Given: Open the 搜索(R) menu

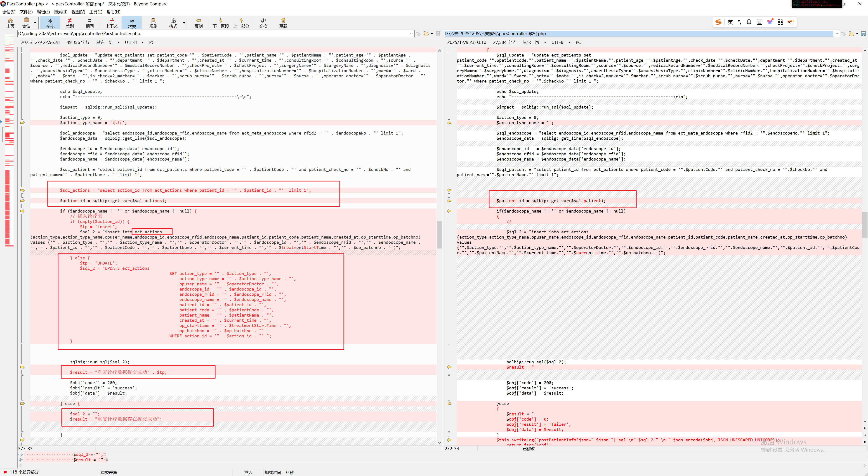Looking at the screenshot, I should pyautogui.click(x=61, y=12).
